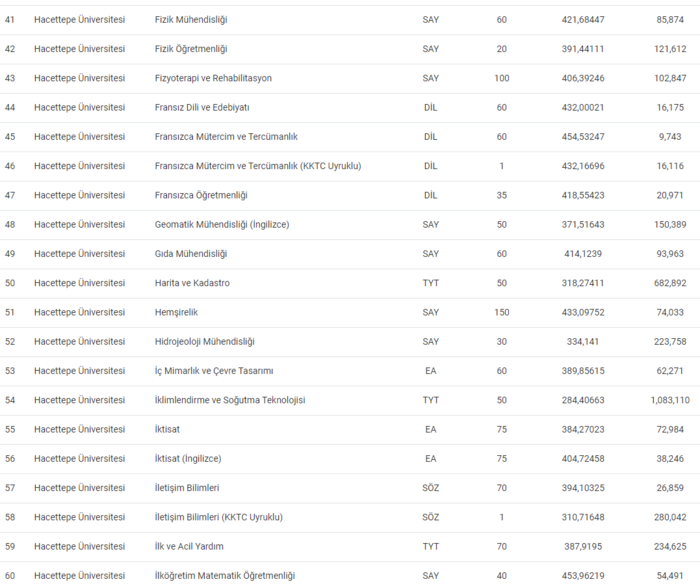
Task: Click the Fransızca Öğretmenliği program name
Action: click(x=201, y=195)
